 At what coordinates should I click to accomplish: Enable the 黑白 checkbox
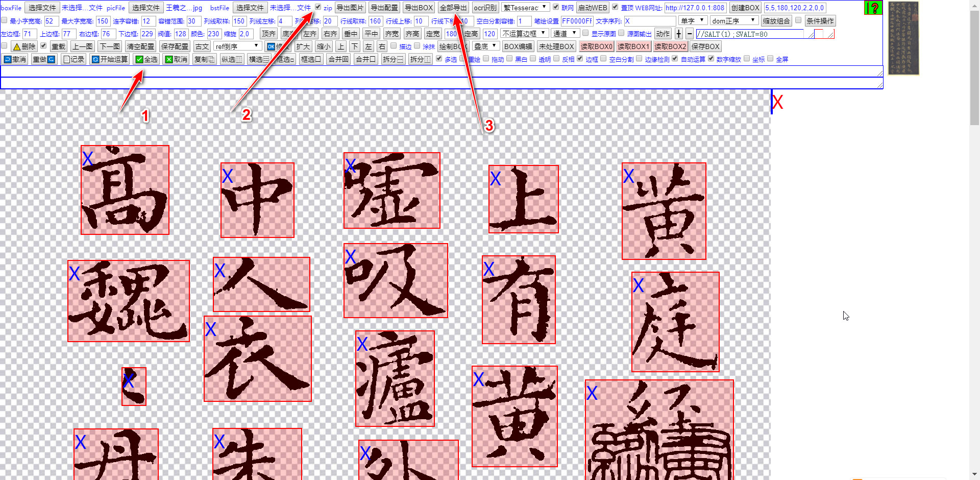(x=509, y=59)
